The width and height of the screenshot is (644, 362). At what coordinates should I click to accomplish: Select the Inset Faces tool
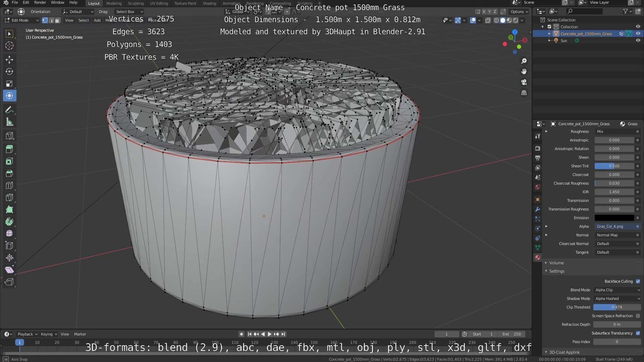[9, 161]
